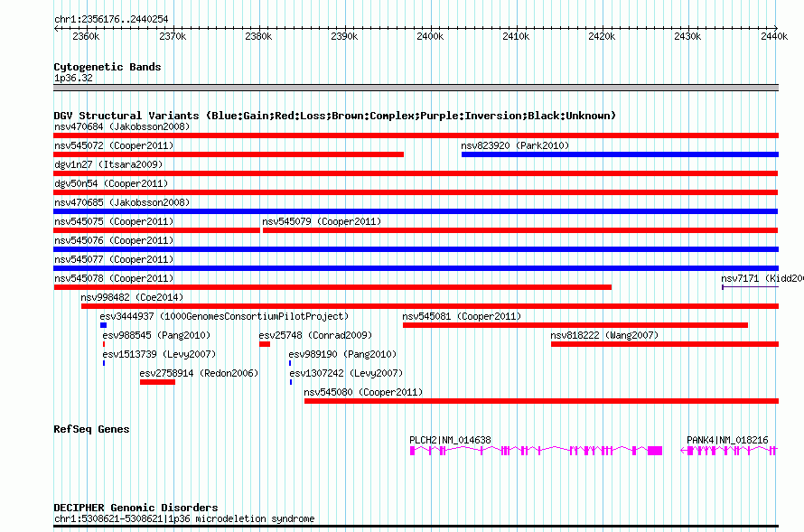Image resolution: width=804 pixels, height=532 pixels.
Task: Click the nsv545078 (Cooper2011) red bar
Action: pos(332,287)
